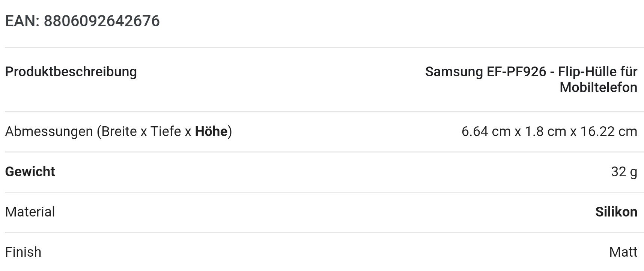Viewport: 644px width, 271px height.
Task: Click the height value '16.22 cm'
Action: [609, 132]
